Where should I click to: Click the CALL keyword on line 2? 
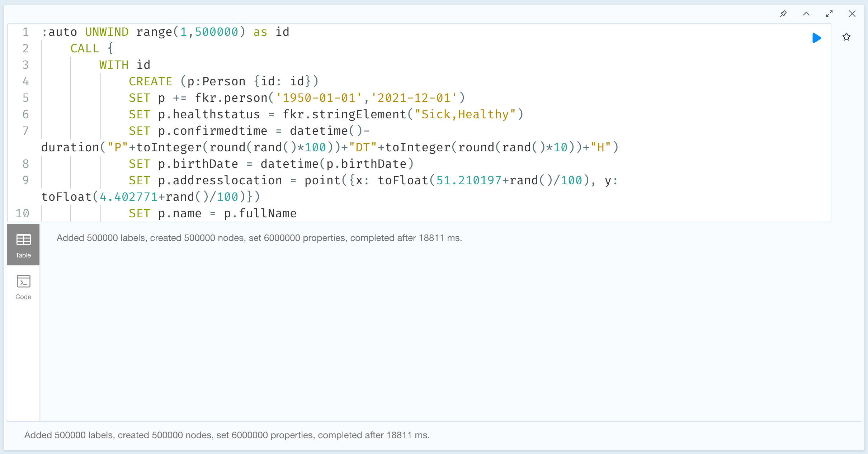[x=84, y=48]
